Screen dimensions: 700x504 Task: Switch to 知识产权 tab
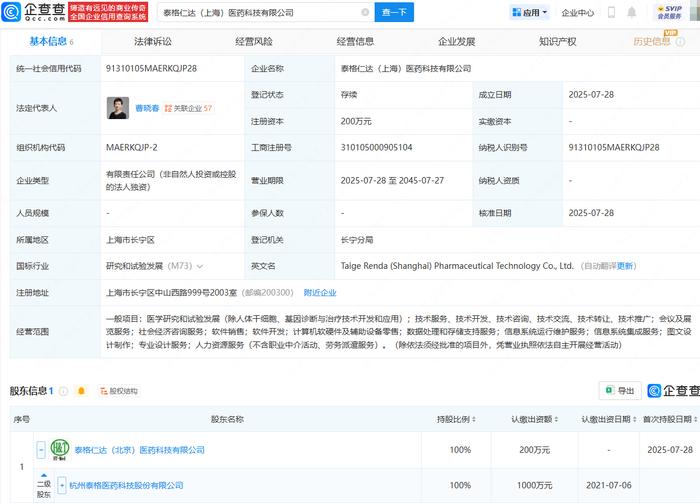[558, 42]
